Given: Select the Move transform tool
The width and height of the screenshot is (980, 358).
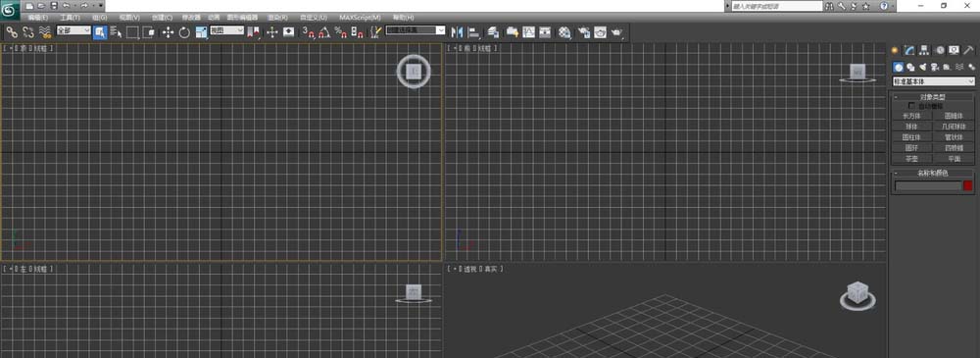Looking at the screenshot, I should (169, 32).
